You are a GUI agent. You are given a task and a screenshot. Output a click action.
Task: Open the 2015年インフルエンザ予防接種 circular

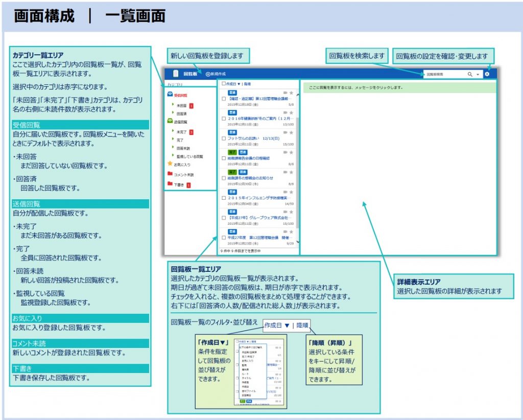coord(259,198)
